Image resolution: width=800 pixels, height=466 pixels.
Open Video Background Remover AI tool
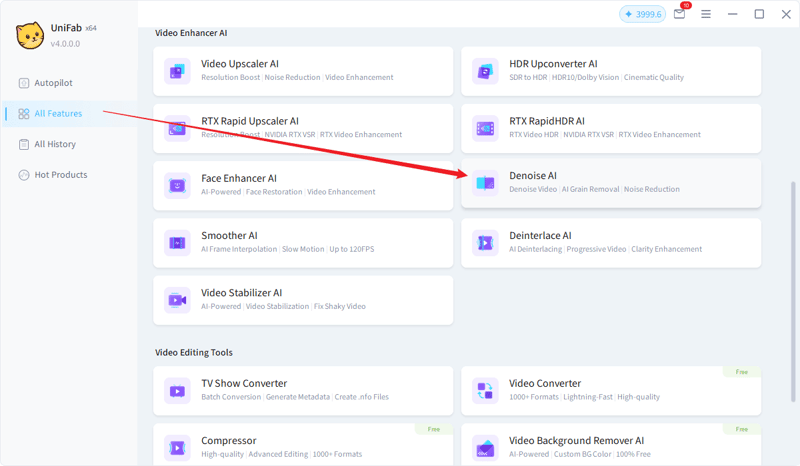click(611, 445)
